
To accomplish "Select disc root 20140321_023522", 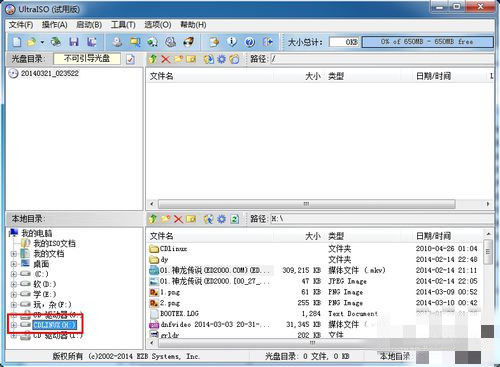I will pyautogui.click(x=50, y=73).
